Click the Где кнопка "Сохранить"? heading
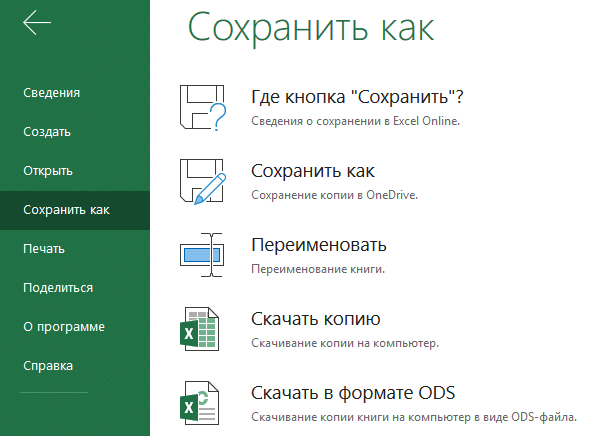This screenshot has width=605, height=436. point(357,97)
